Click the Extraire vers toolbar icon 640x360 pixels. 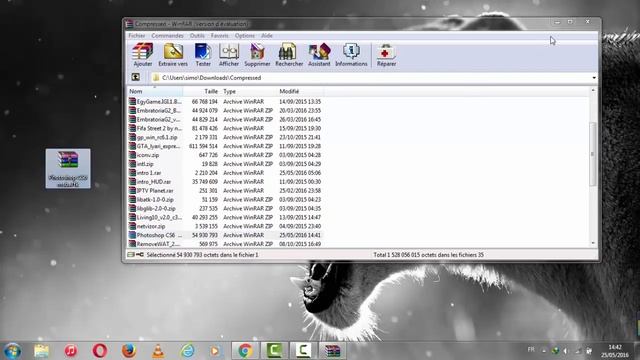(173, 55)
